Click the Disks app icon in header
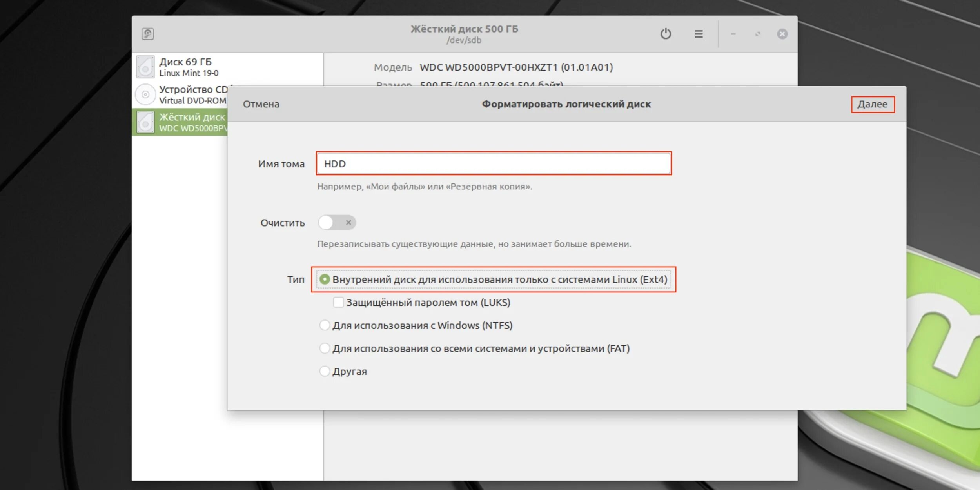 pyautogui.click(x=148, y=34)
